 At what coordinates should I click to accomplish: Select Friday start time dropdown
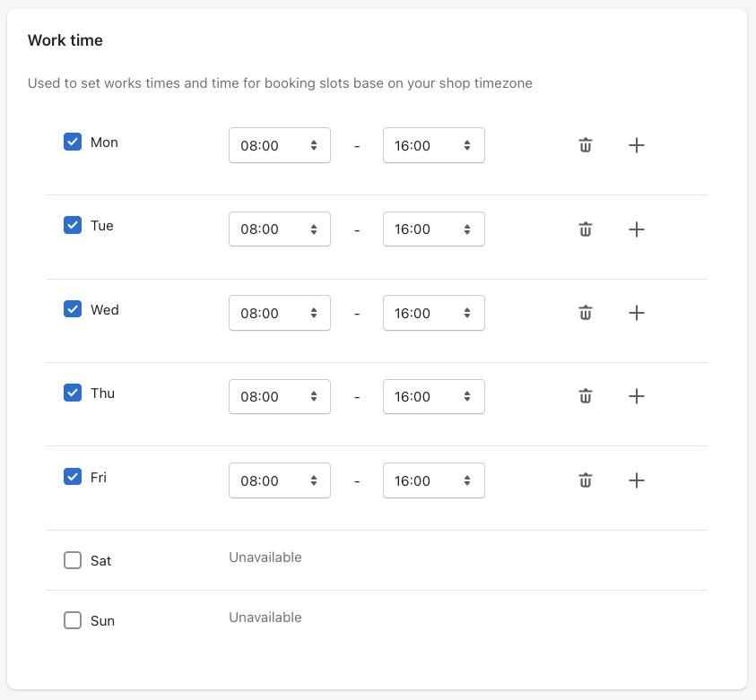279,480
